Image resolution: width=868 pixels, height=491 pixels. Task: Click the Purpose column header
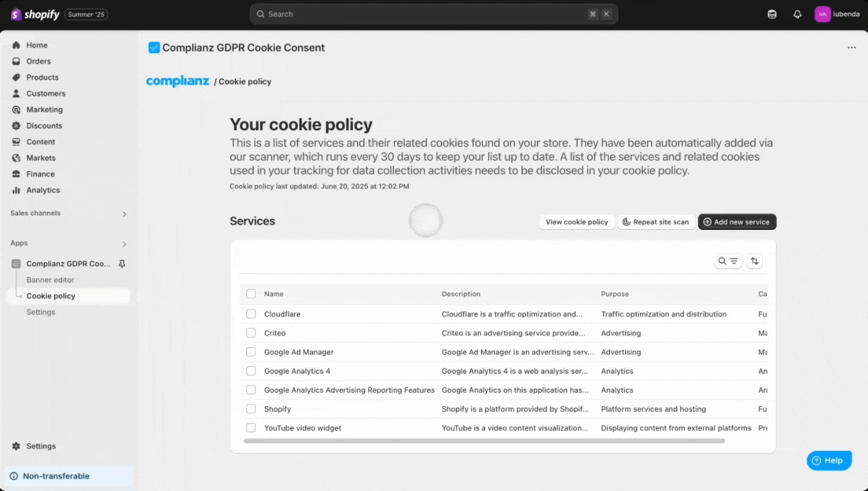(x=615, y=294)
